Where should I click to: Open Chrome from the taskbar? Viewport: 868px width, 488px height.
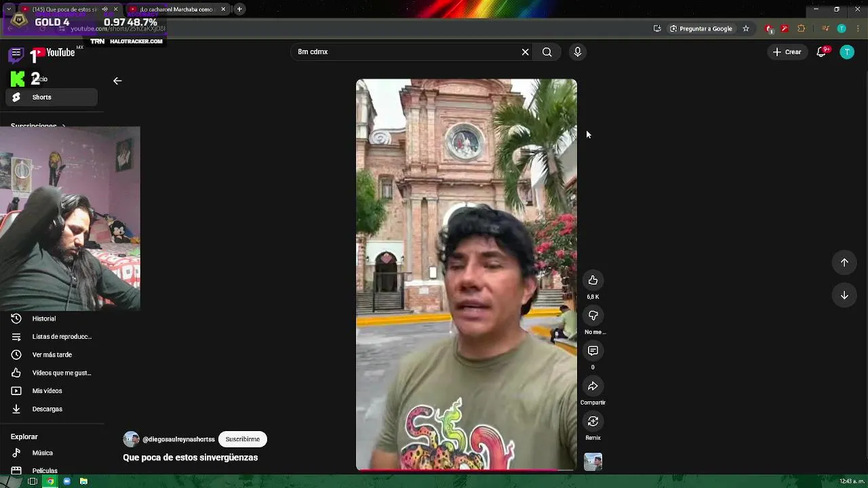[x=50, y=481]
